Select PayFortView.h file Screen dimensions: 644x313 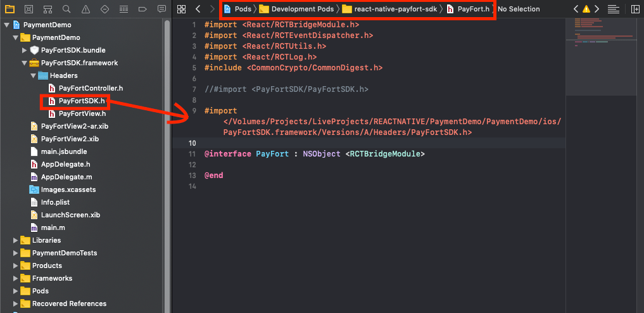[x=82, y=114]
